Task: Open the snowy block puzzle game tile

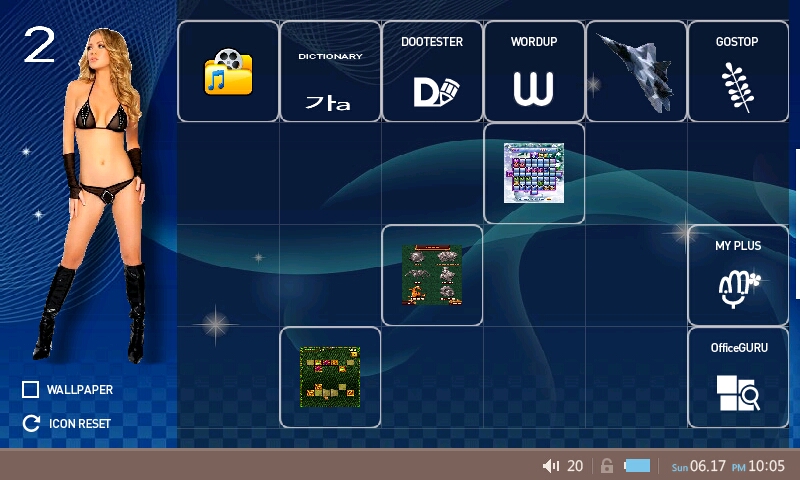Action: [534, 173]
